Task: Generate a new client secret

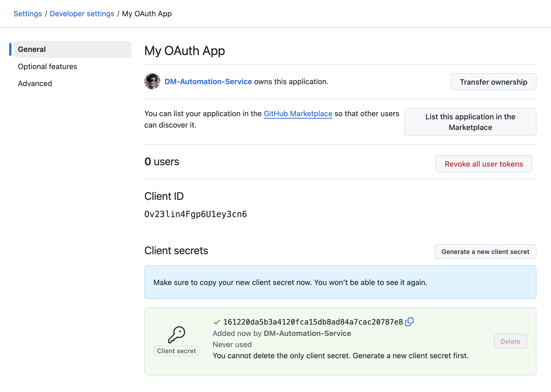Action: point(485,252)
